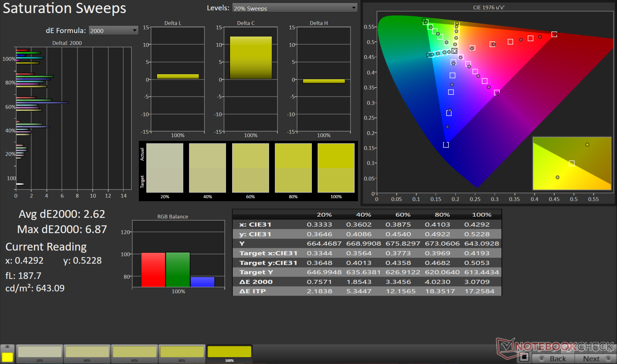The width and height of the screenshot is (617, 364).
Task: Select the 100% swatch in bottom strip
Action: click(x=229, y=352)
